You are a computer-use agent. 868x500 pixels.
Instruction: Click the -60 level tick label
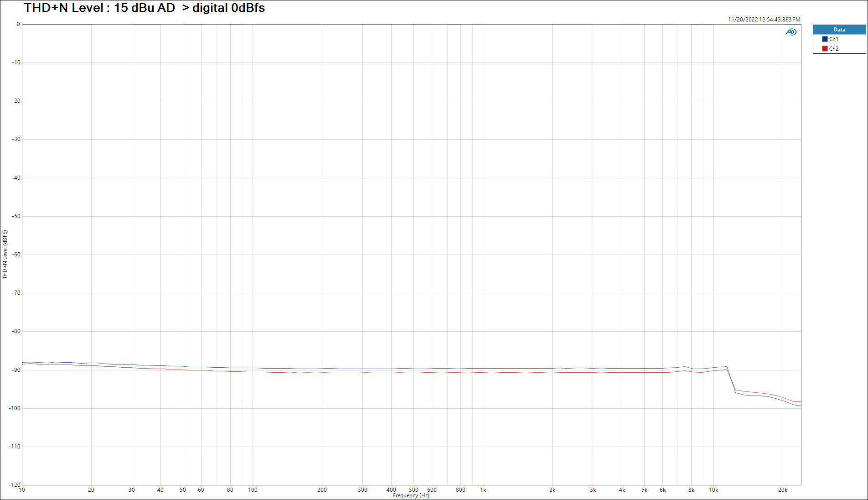16,255
